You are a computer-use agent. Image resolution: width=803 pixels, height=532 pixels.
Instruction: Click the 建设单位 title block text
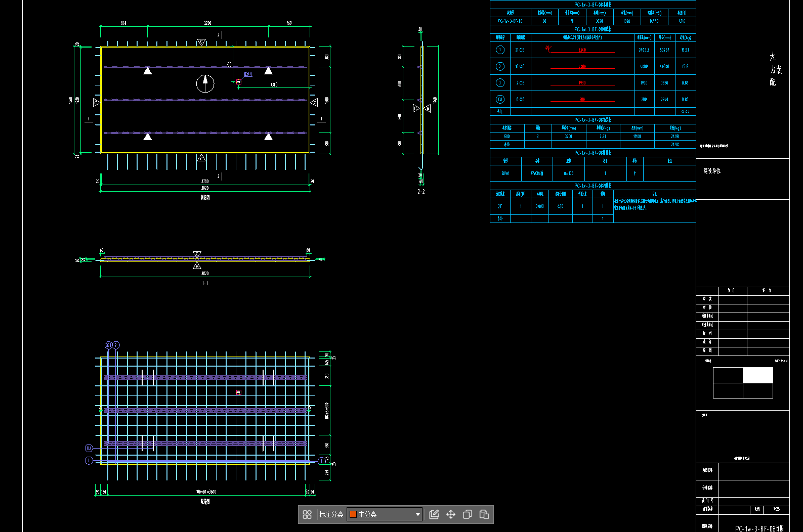click(712, 171)
